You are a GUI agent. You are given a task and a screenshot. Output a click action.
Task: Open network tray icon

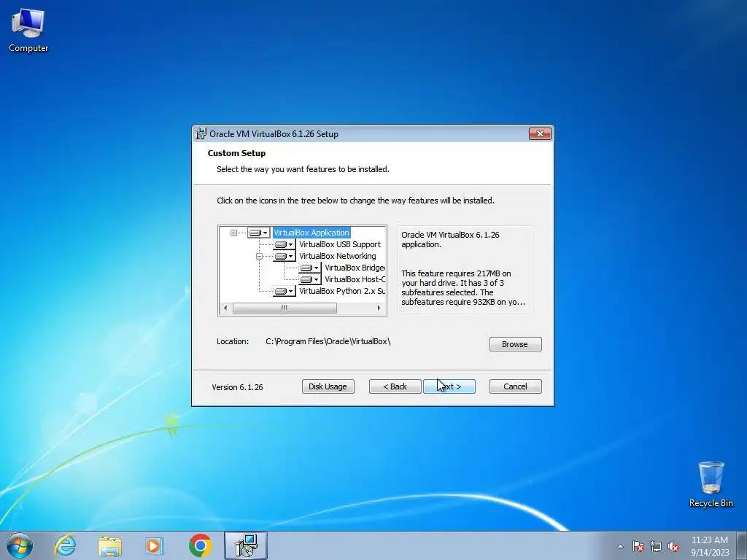656,546
